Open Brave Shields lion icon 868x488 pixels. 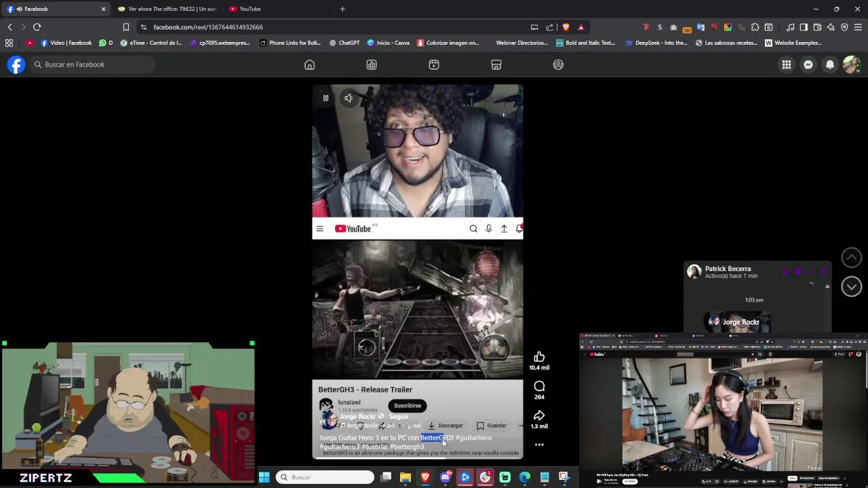point(566,27)
